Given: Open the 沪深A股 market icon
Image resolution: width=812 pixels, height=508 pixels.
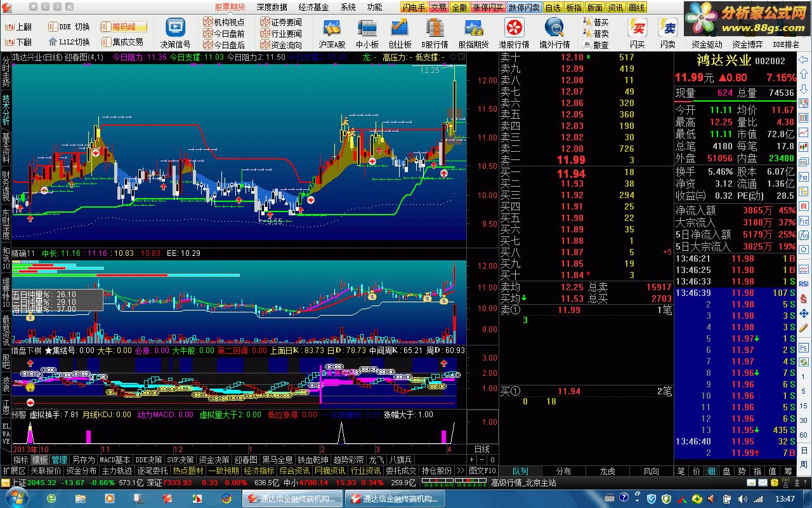Looking at the screenshot, I should pyautogui.click(x=332, y=29).
